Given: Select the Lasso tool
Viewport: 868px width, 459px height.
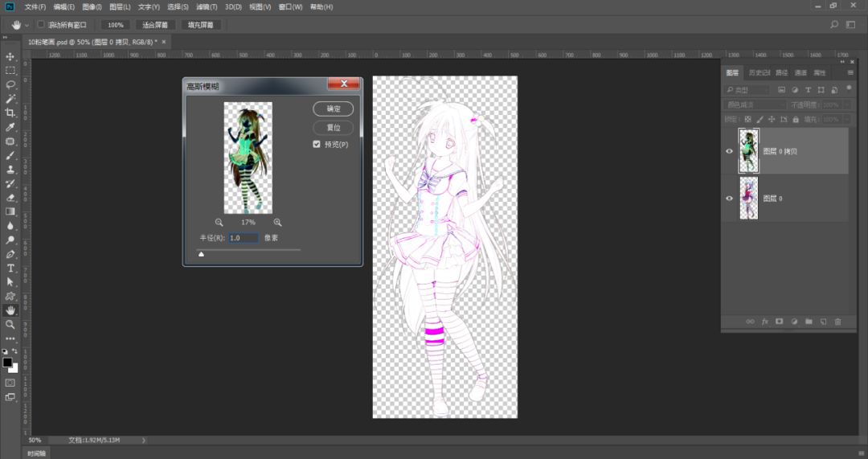Looking at the screenshot, I should pyautogui.click(x=10, y=84).
